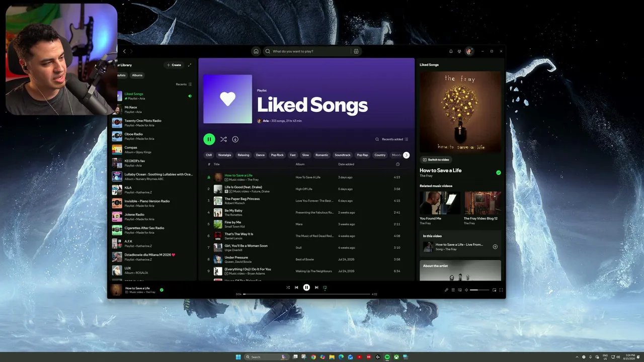644x362 pixels.
Task: Add live version to Liked Songs
Action: coord(495,247)
